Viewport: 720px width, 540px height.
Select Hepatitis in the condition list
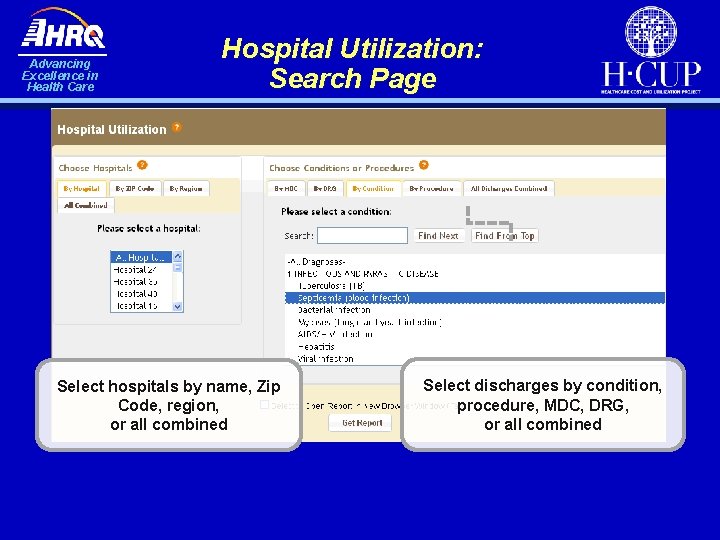click(x=475, y=347)
